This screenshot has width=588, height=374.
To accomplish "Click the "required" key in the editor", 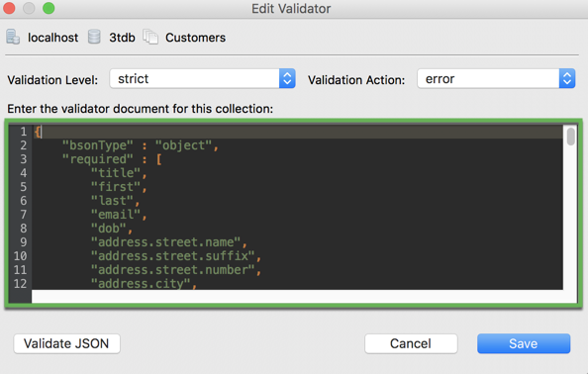I will [x=97, y=159].
